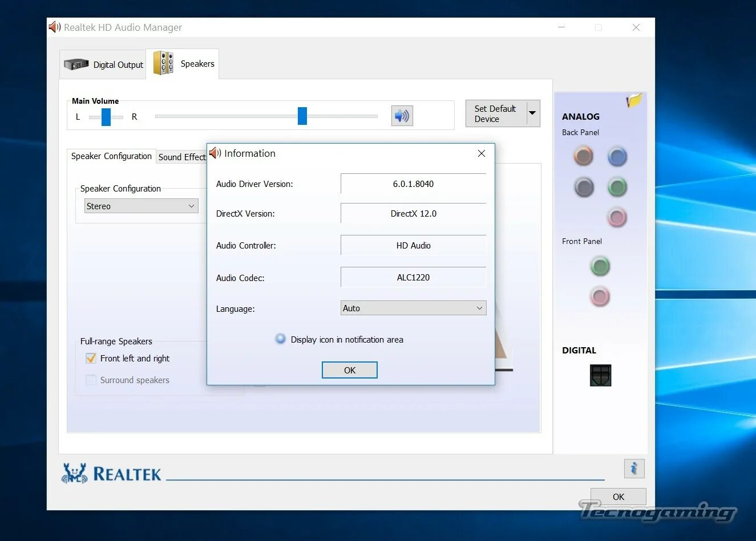Mute the main volume speaker icon

pos(402,116)
